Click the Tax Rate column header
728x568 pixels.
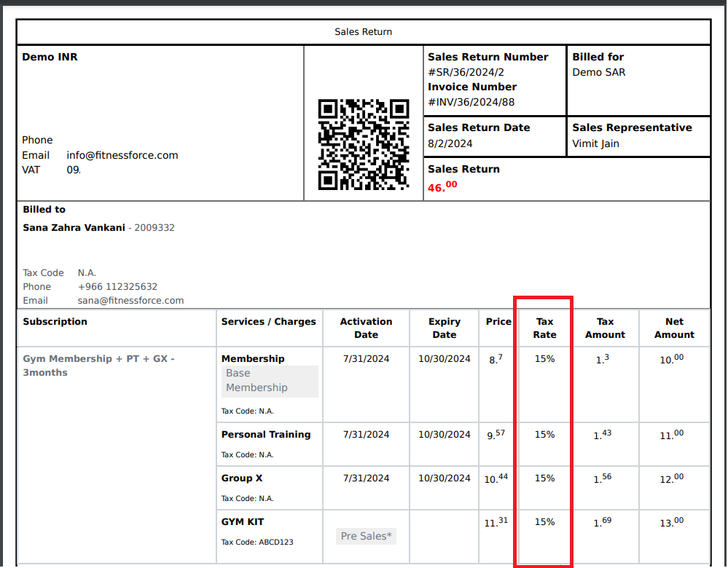(544, 328)
